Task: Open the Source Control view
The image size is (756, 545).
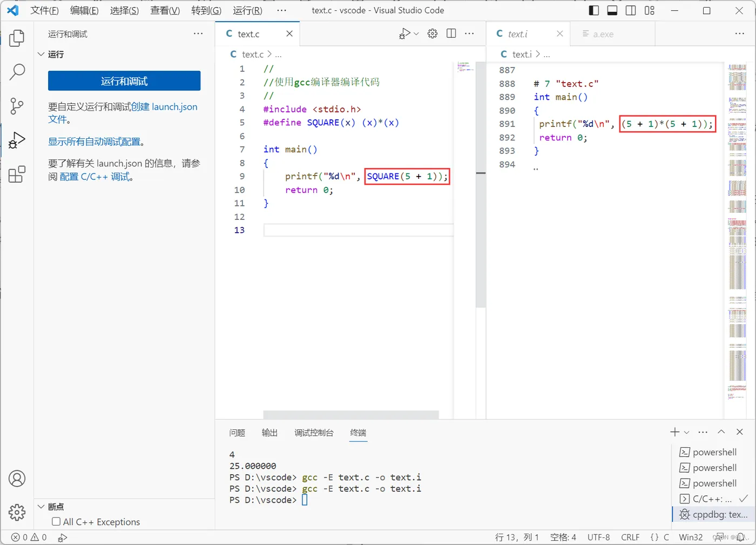Action: [17, 106]
